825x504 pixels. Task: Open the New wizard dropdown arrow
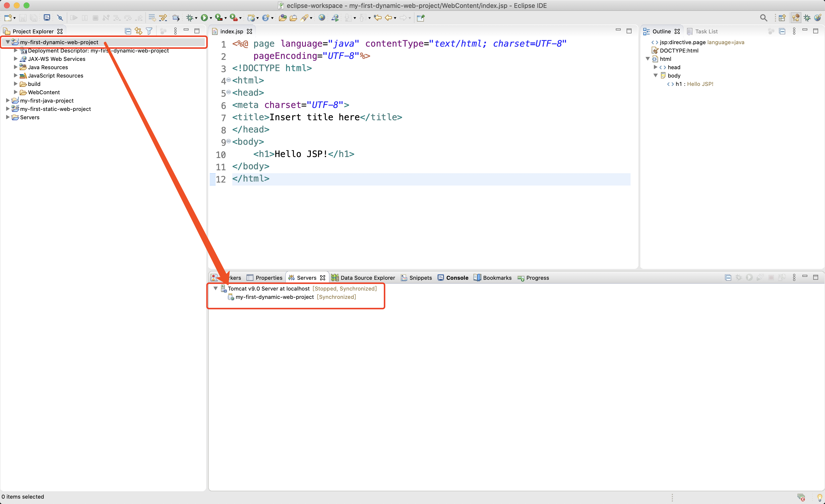pyautogui.click(x=14, y=18)
